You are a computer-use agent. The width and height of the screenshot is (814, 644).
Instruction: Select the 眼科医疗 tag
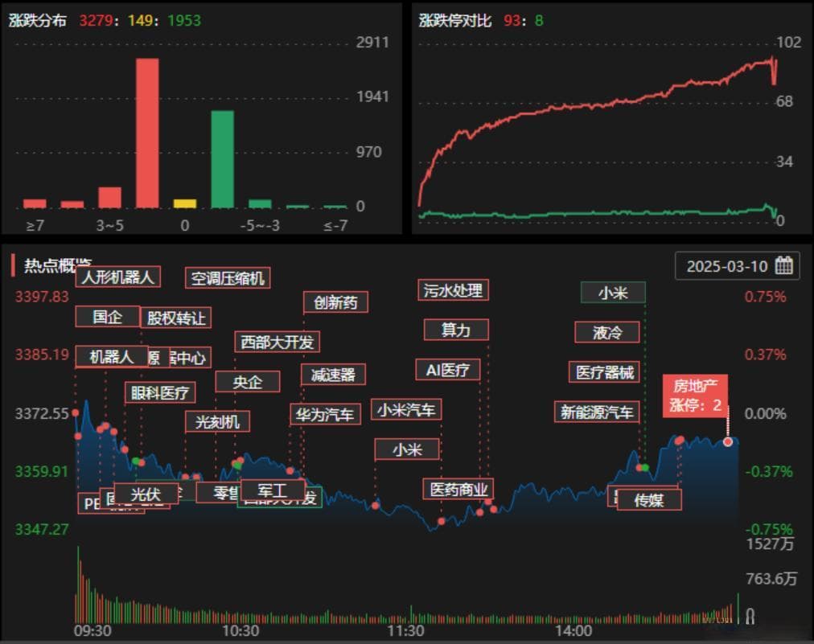[x=160, y=392]
